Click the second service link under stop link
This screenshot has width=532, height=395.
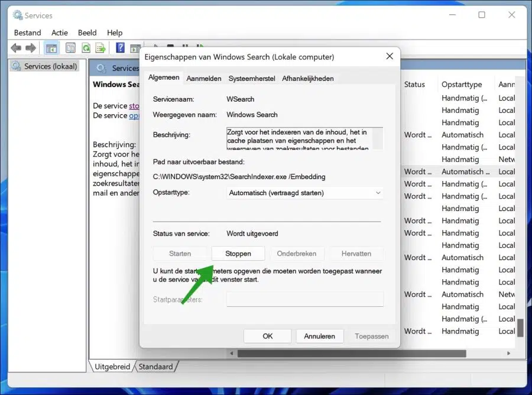pos(134,116)
